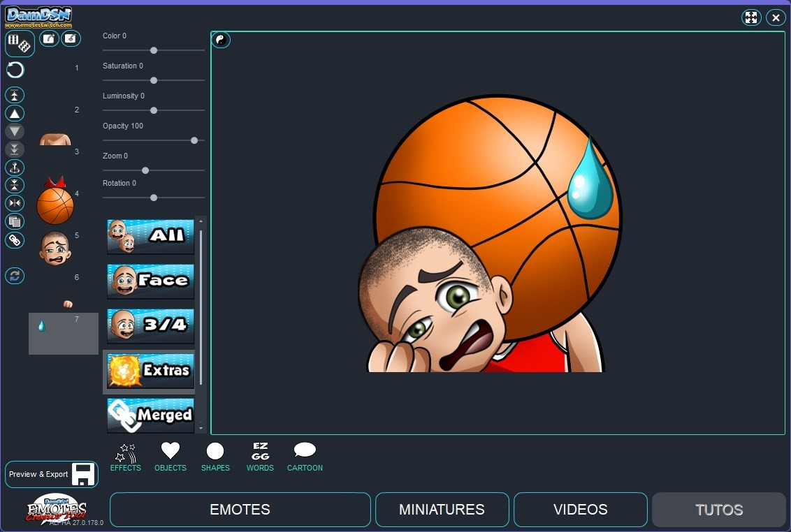The image size is (791, 532).
Task: Select the 3/4 category
Action: click(150, 326)
